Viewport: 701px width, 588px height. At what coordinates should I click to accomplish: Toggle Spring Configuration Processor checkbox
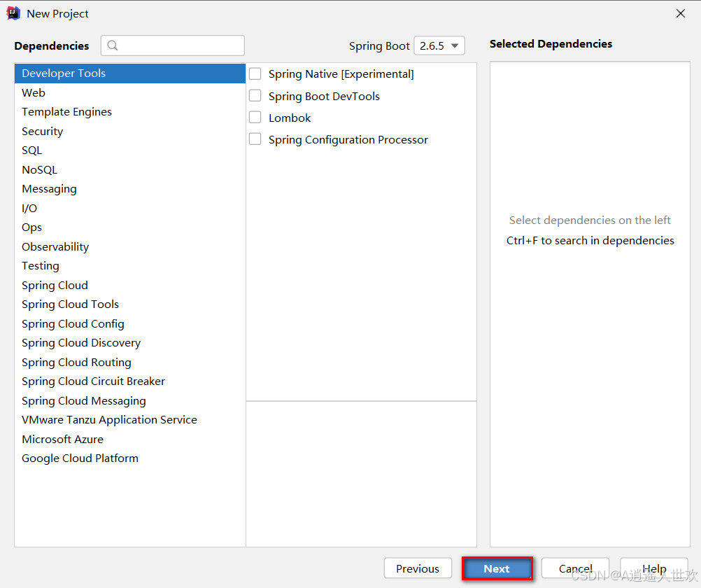pyautogui.click(x=255, y=139)
